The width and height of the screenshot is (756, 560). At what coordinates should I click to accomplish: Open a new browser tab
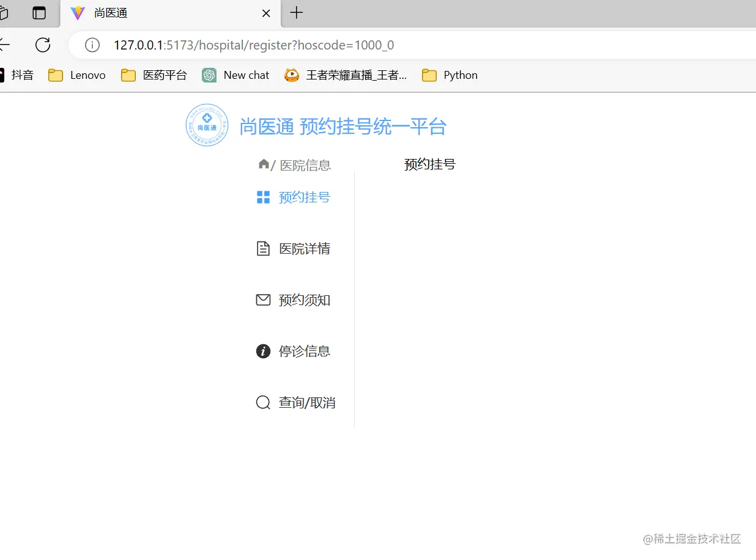(x=297, y=13)
